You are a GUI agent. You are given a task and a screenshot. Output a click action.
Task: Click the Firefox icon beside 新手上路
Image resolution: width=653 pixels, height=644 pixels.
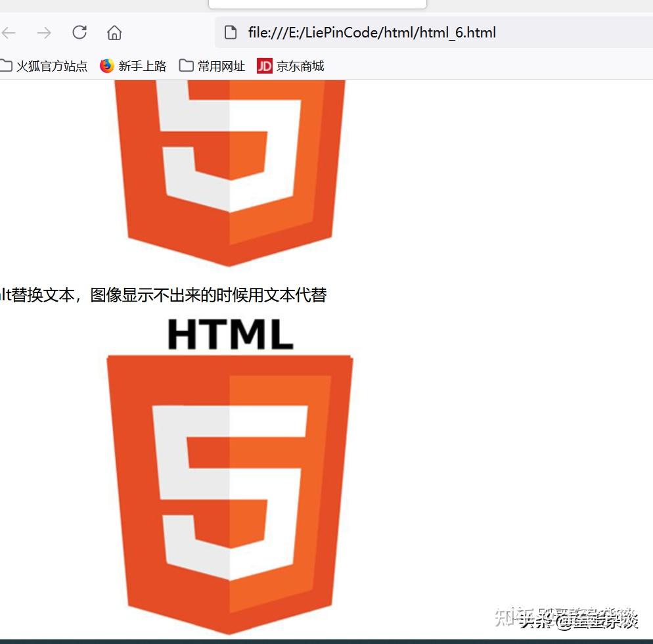click(107, 66)
